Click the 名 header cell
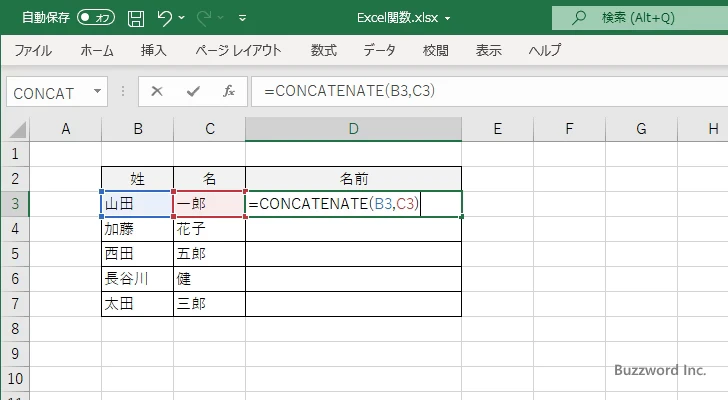Image resolution: width=728 pixels, height=400 pixels. (209, 179)
